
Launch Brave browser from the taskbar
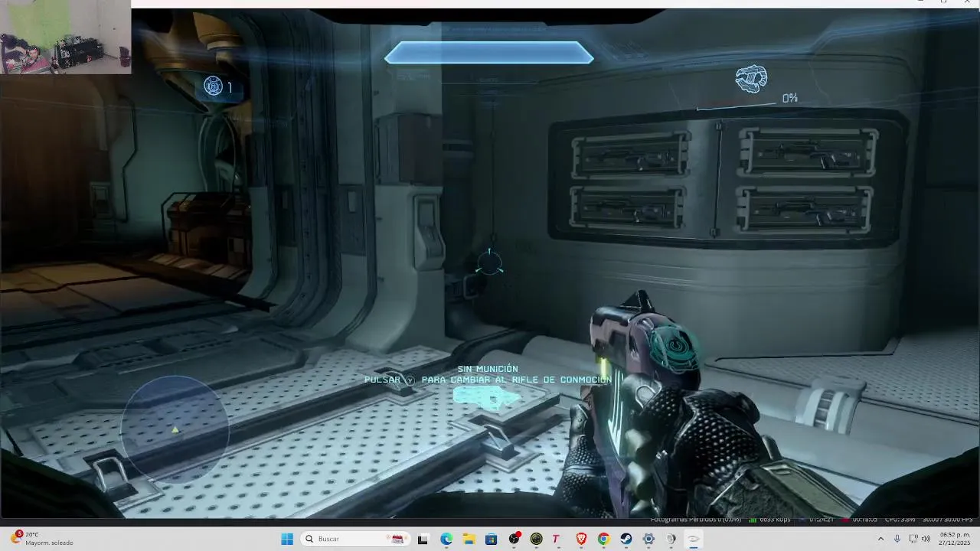click(581, 539)
